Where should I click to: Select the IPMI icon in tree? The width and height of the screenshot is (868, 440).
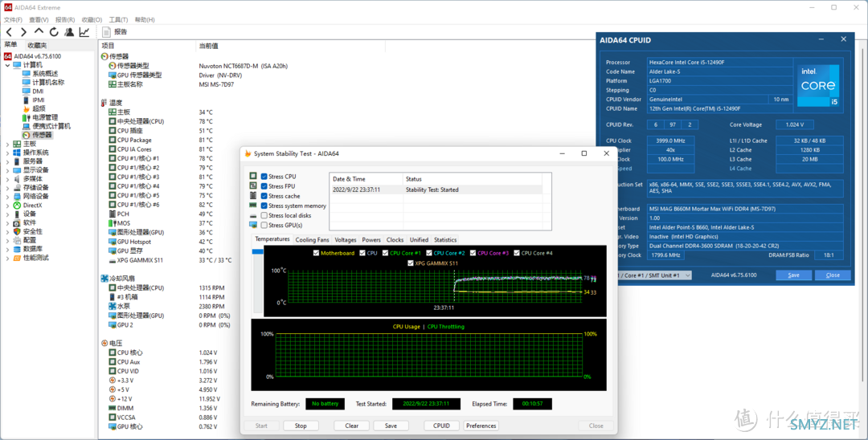click(26, 100)
